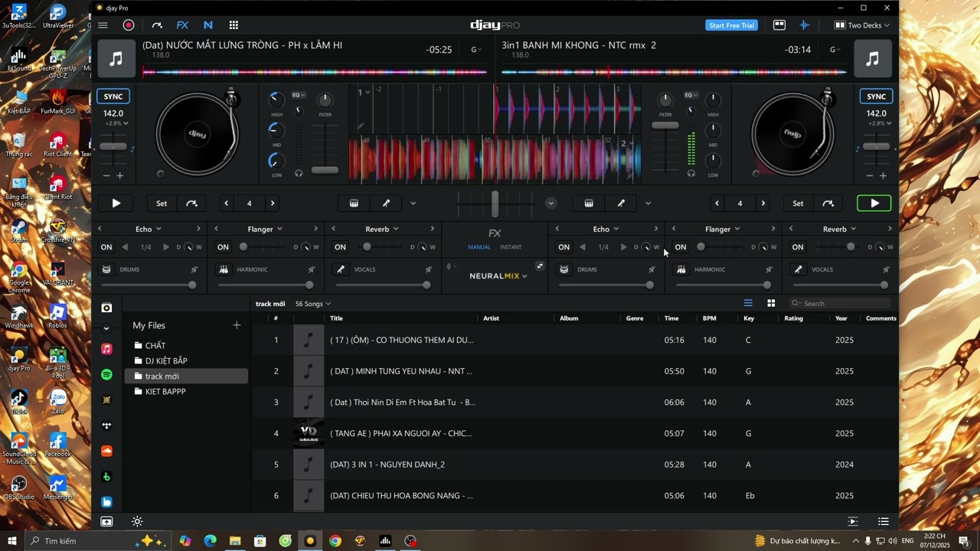Screen dimensions: 980x551
Task: Click the left deck drums icon
Action: pos(106,269)
